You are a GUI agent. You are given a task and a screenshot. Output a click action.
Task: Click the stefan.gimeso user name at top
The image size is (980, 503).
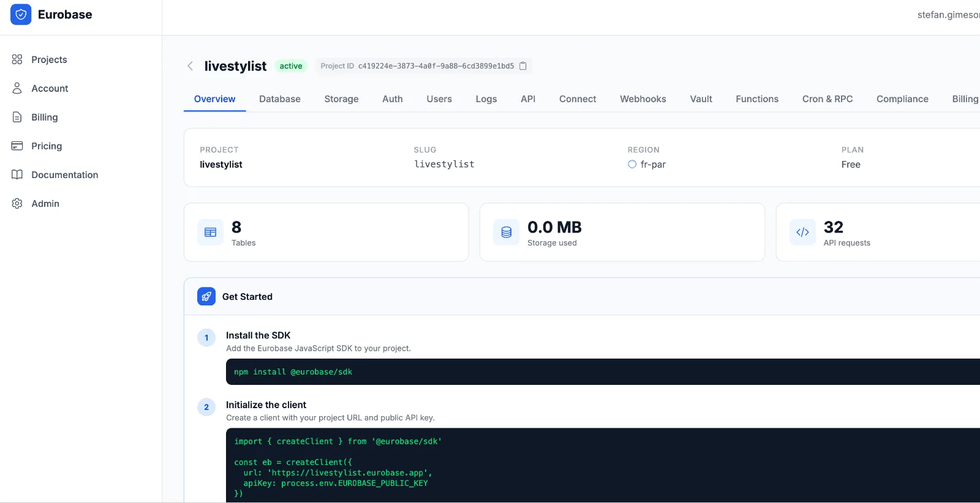pos(948,15)
